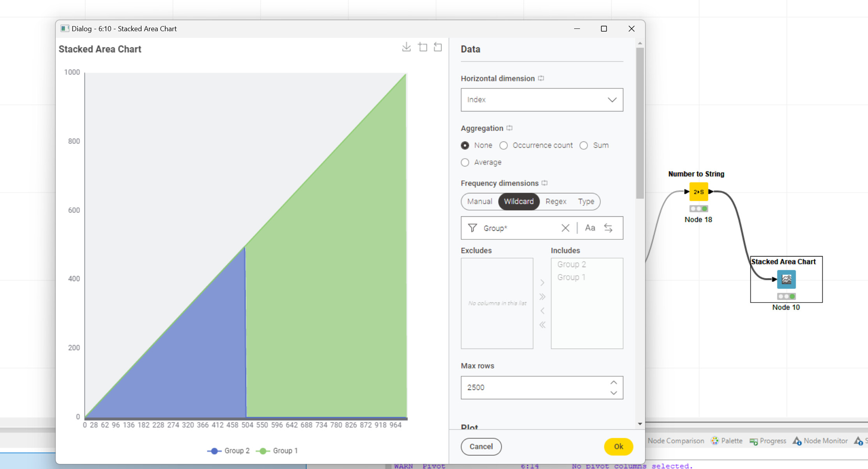Click the restore view chart toolbar icon
Viewport: 868px width, 469px height.
[x=438, y=47]
